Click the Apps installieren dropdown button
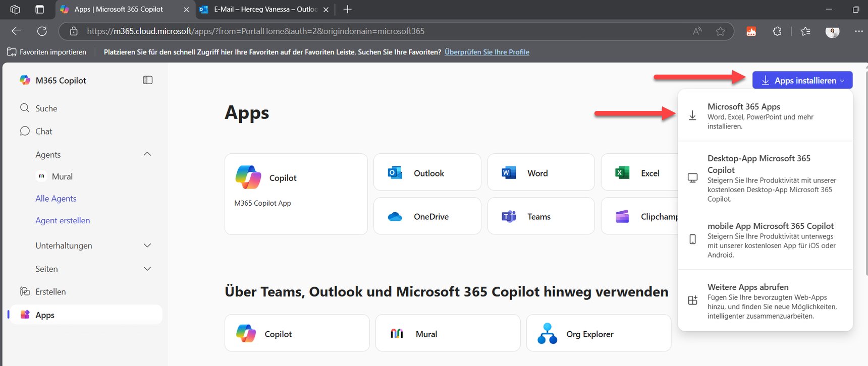The height and width of the screenshot is (366, 868). tap(802, 80)
